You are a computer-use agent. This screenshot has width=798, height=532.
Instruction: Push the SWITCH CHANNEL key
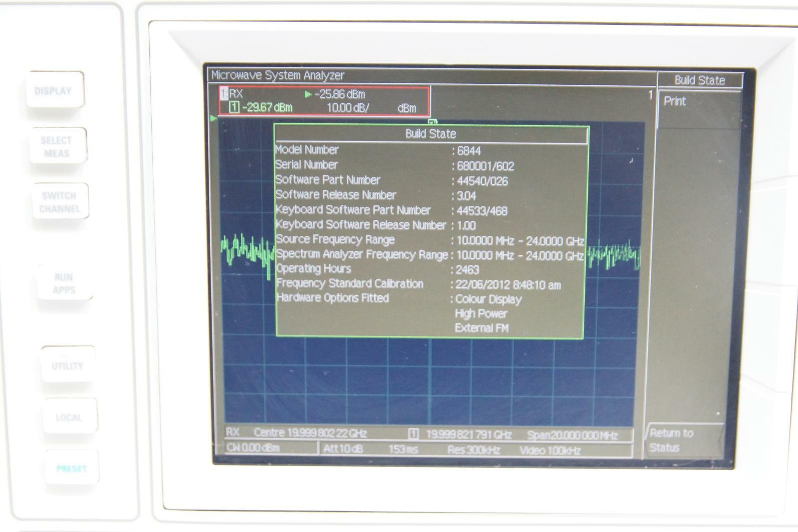(x=60, y=201)
